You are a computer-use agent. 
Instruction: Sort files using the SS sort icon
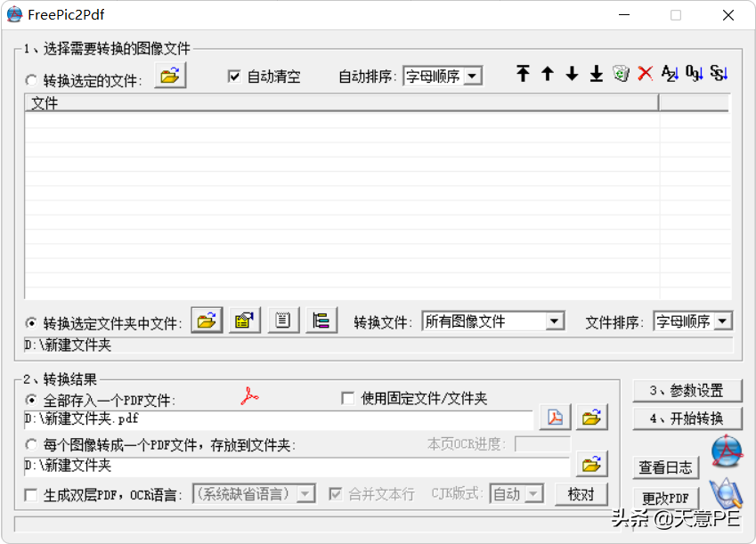[x=719, y=73]
